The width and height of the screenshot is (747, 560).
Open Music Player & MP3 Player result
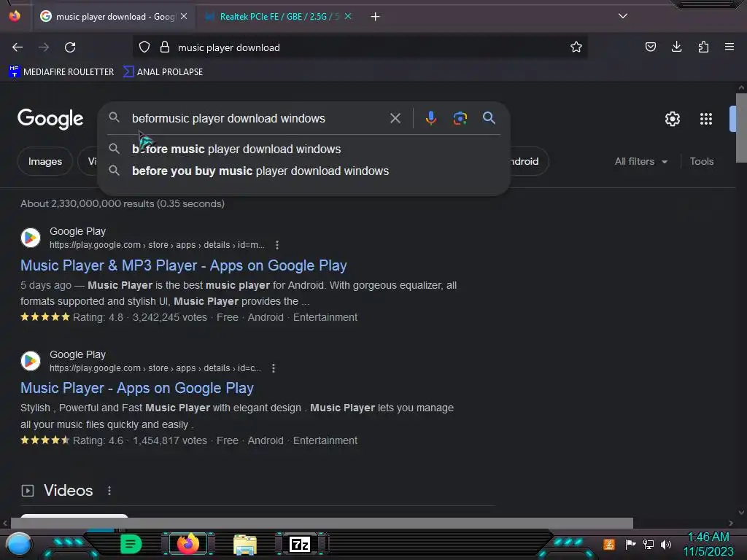pos(183,265)
